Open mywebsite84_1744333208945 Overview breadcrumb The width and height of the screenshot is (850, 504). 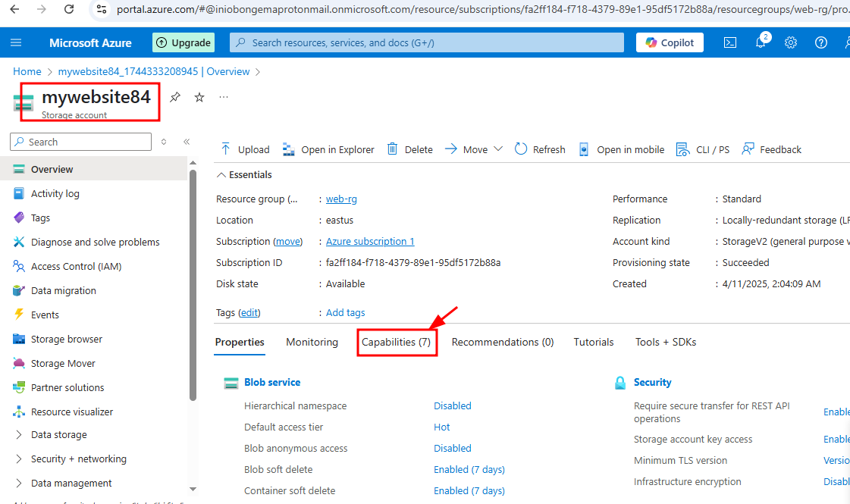click(x=154, y=71)
